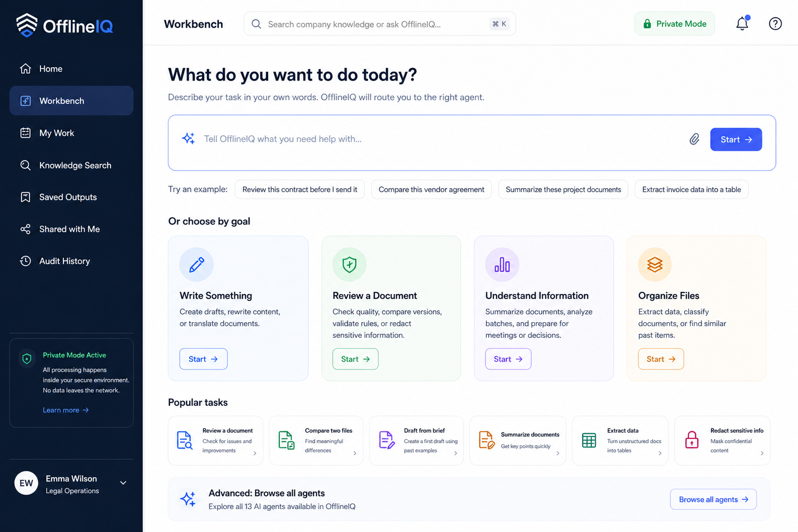Choose example 'Compare this vendor agreement'

point(431,190)
